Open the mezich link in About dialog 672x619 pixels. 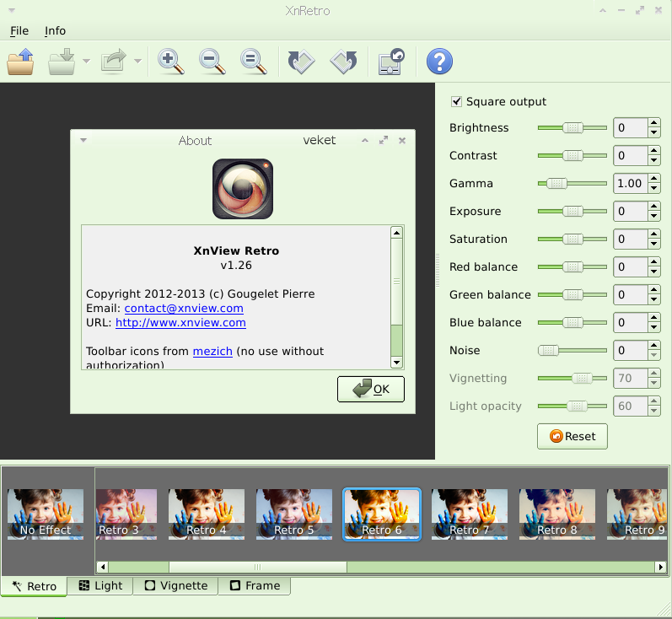[x=212, y=351]
